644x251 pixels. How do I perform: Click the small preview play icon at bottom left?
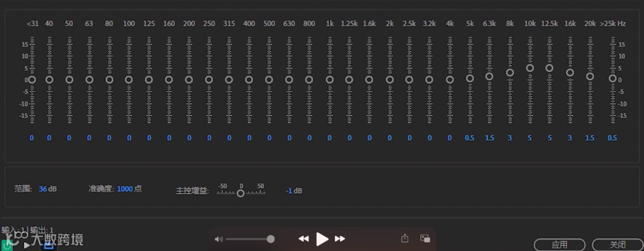(x=27, y=246)
